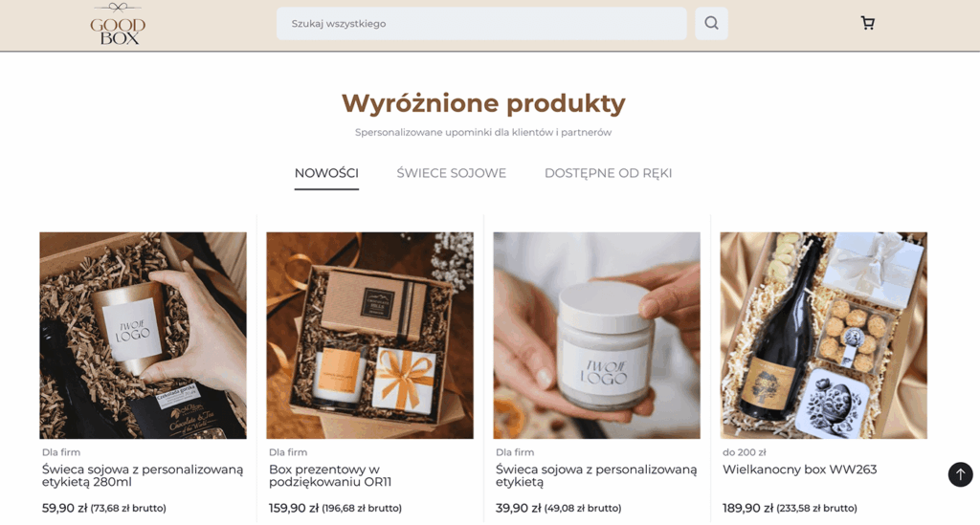Open the shopping cart icon
The width and height of the screenshot is (980, 525).
click(x=867, y=23)
